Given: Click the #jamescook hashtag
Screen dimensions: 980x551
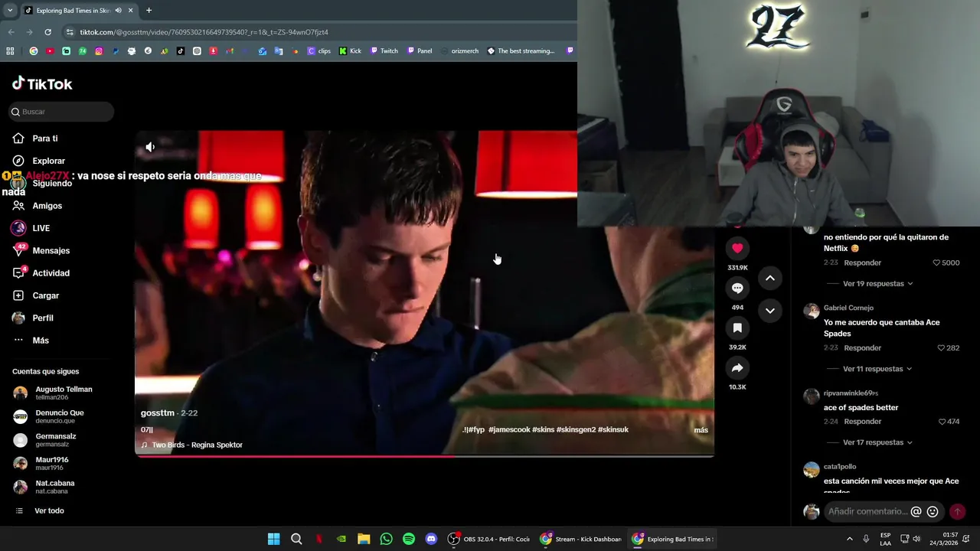Looking at the screenshot, I should coord(509,429).
